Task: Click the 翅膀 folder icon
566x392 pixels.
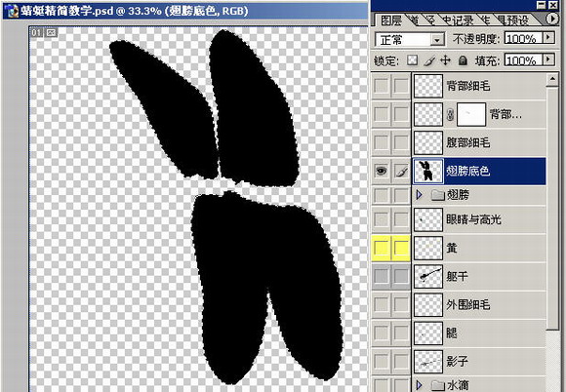Action: (437, 195)
